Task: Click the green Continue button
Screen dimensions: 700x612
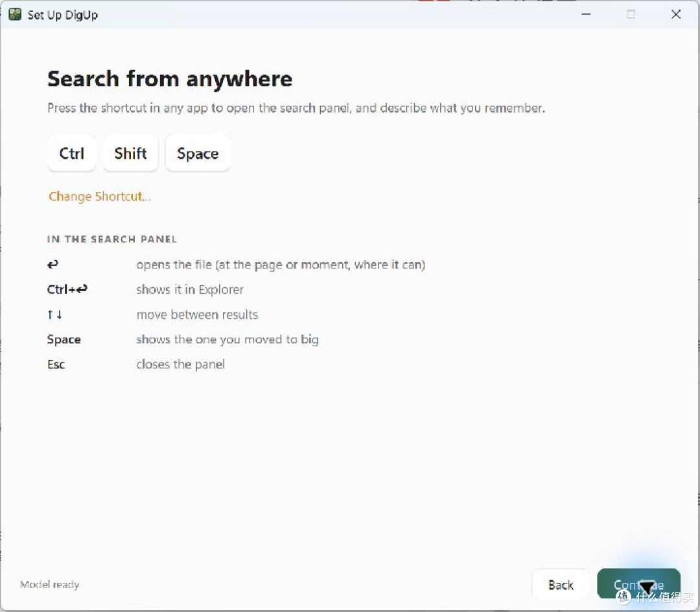Action: click(x=638, y=584)
